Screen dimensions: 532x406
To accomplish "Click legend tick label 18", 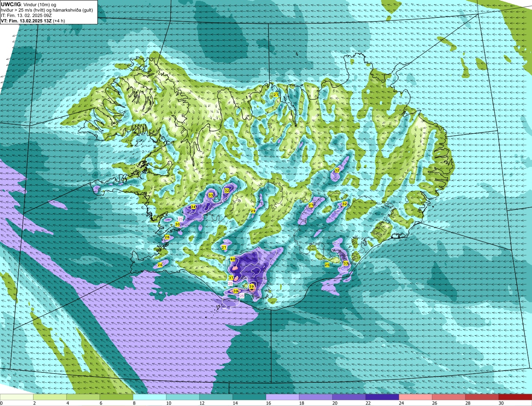I will point(302,403).
